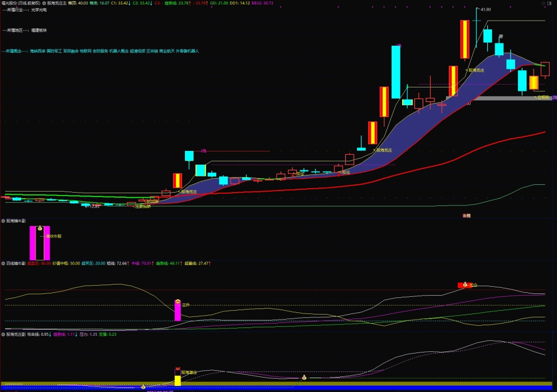
Task: Click the 军民融合 concept tag
Action: [x=71, y=51]
